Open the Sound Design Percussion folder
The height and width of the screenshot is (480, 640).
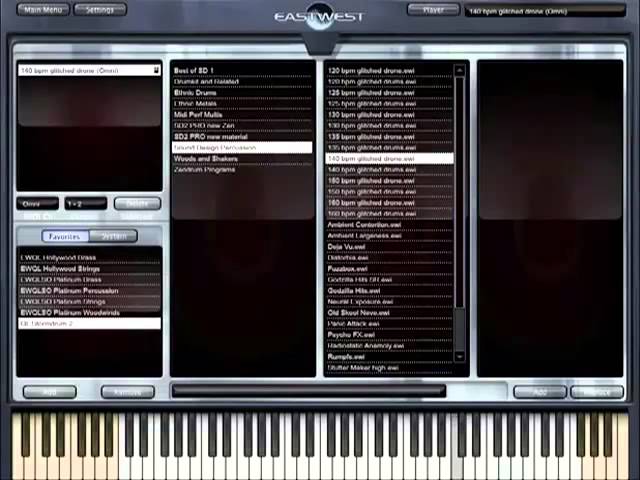[242, 147]
